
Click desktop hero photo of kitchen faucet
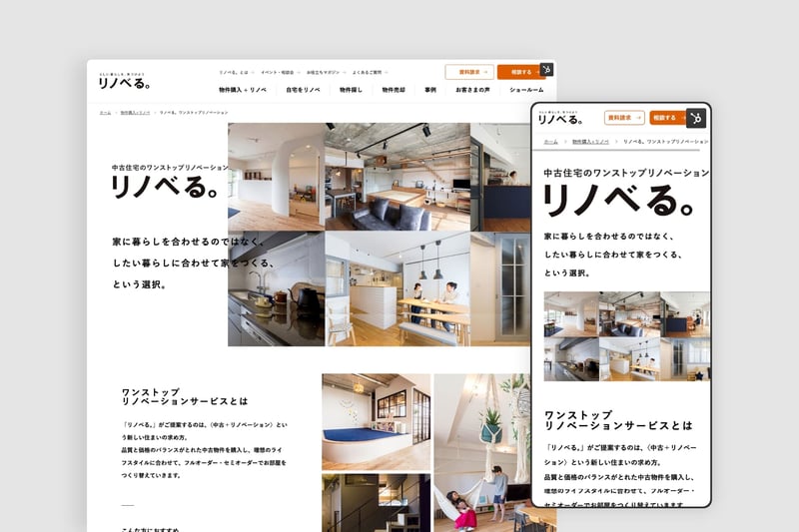tap(277, 288)
